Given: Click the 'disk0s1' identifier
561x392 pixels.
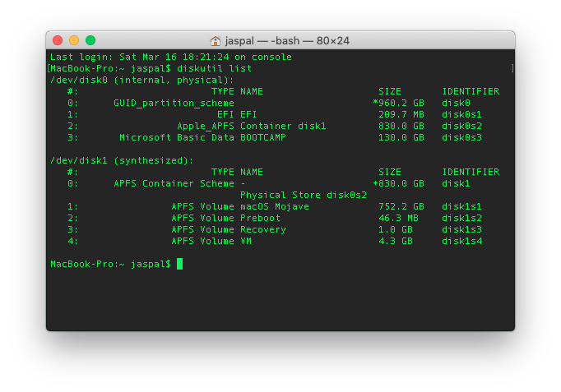Looking at the screenshot, I should [461, 114].
